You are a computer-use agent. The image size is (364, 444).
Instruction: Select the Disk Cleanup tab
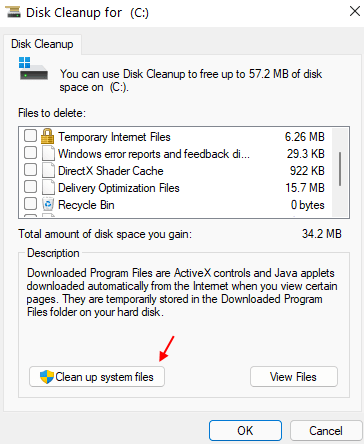(42, 44)
